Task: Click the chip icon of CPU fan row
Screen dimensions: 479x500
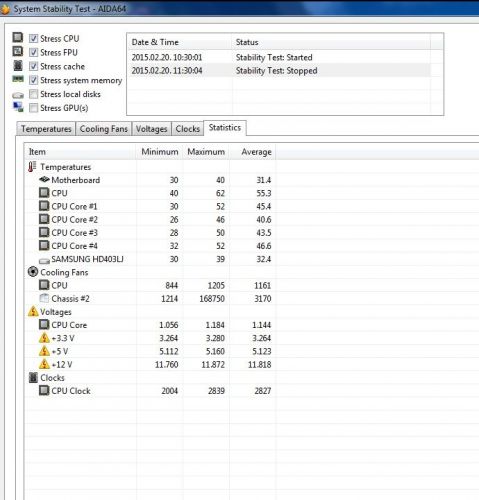Action: (x=44, y=285)
